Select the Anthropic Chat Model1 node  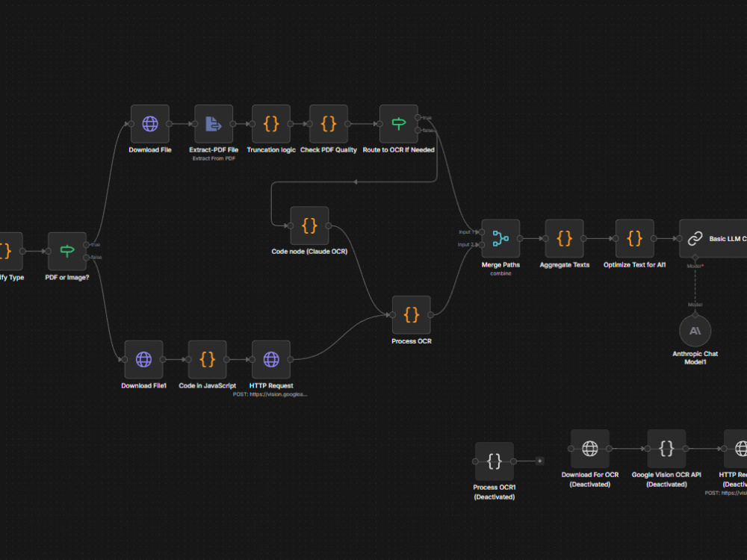(x=695, y=331)
